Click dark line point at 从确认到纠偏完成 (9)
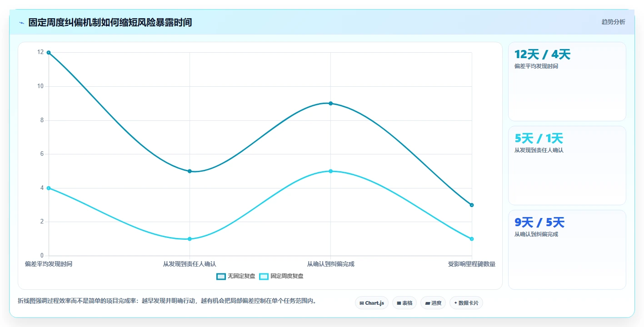The image size is (644, 327). [x=330, y=103]
